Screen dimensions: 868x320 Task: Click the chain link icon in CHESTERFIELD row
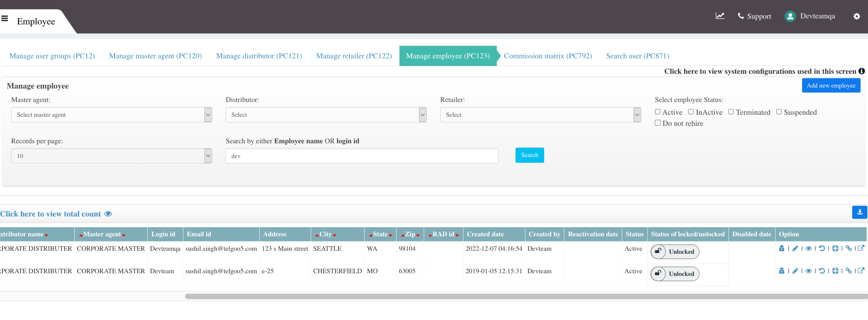pos(848,271)
